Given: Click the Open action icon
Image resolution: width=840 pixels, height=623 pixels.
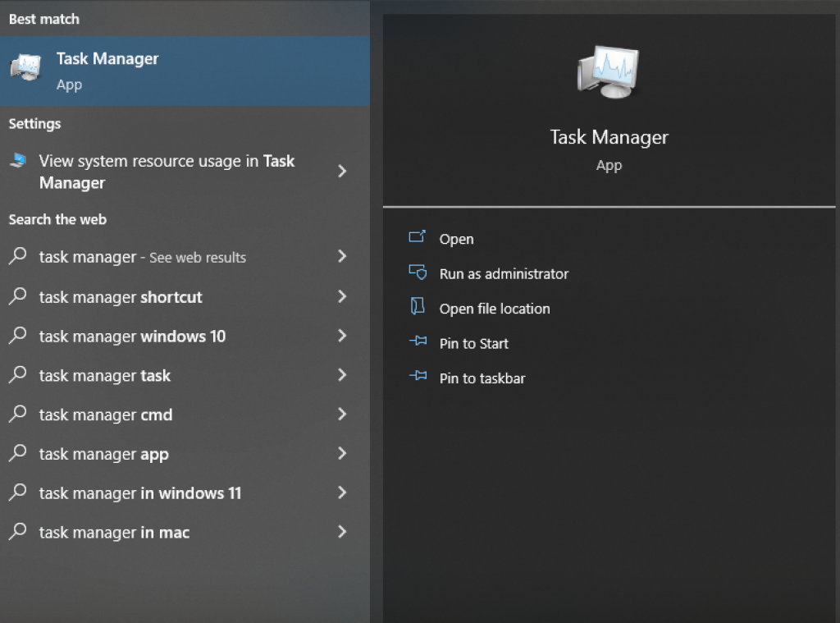Looking at the screenshot, I should click(x=418, y=236).
